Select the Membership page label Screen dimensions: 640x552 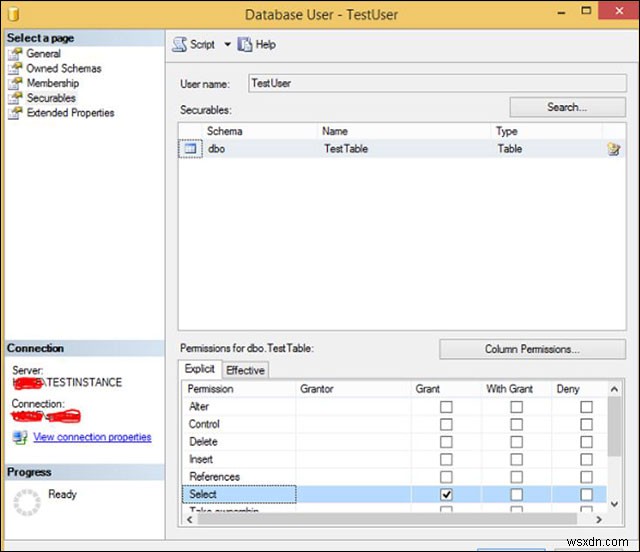53,83
